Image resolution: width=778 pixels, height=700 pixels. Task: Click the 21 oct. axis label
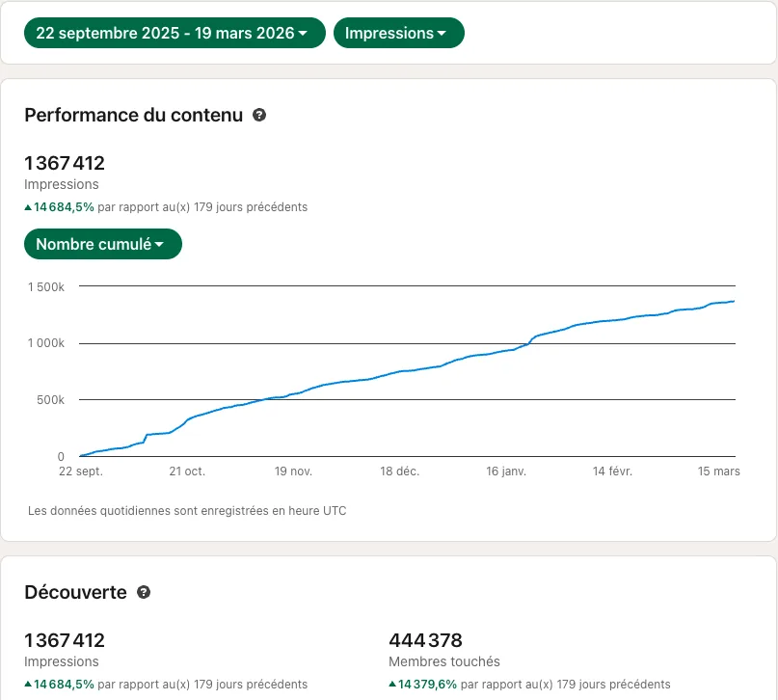(x=187, y=471)
